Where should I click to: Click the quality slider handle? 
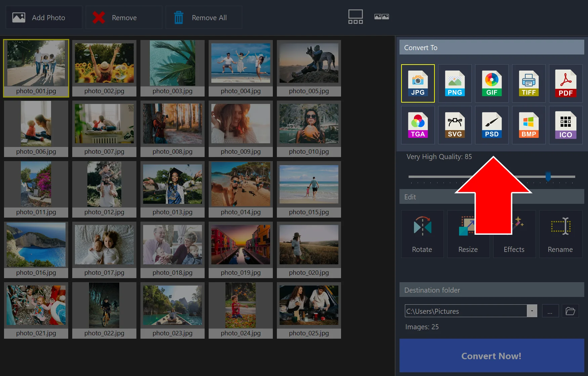click(x=548, y=176)
